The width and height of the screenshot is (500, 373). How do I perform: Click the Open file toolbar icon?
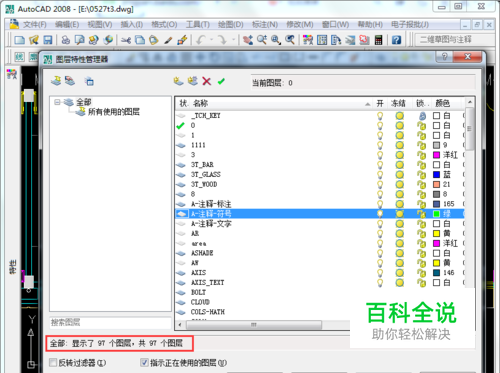click(34, 40)
